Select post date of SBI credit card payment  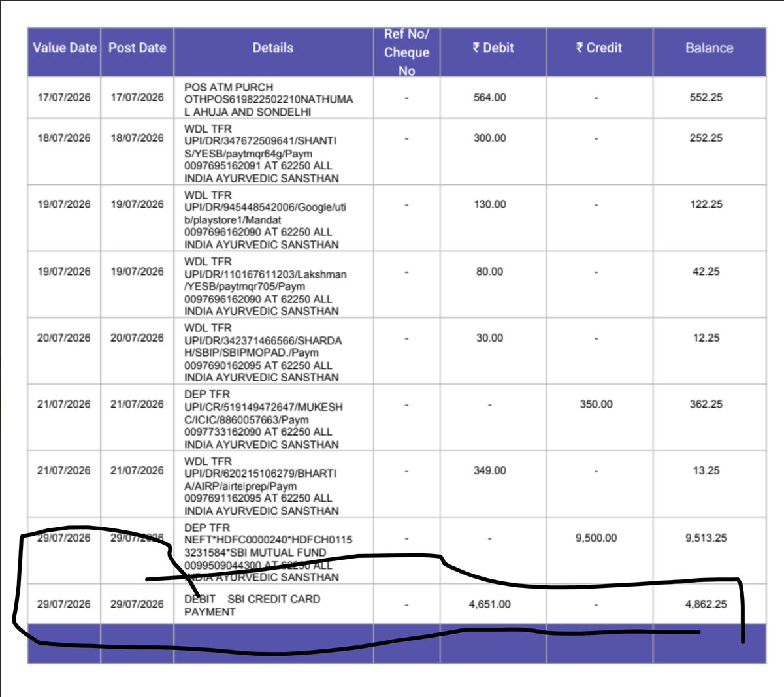137,604
